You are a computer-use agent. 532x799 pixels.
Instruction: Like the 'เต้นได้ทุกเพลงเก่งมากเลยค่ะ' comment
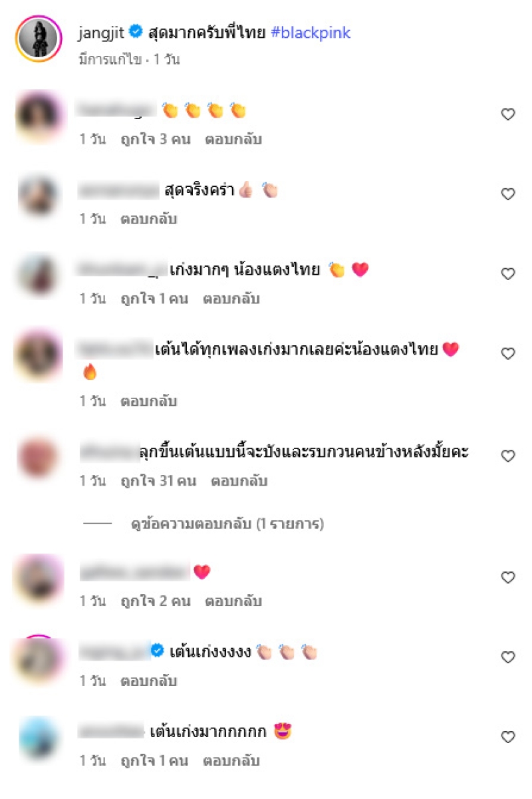tap(508, 354)
